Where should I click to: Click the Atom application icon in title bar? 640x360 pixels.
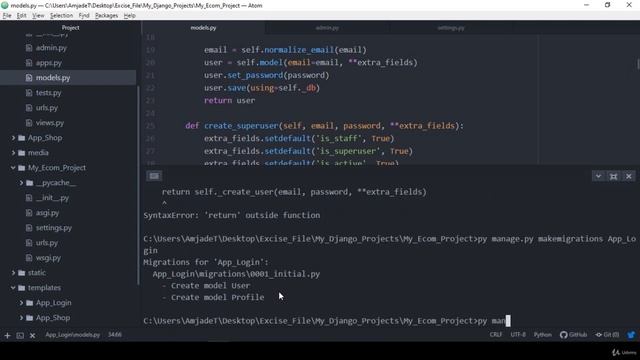(5, 5)
